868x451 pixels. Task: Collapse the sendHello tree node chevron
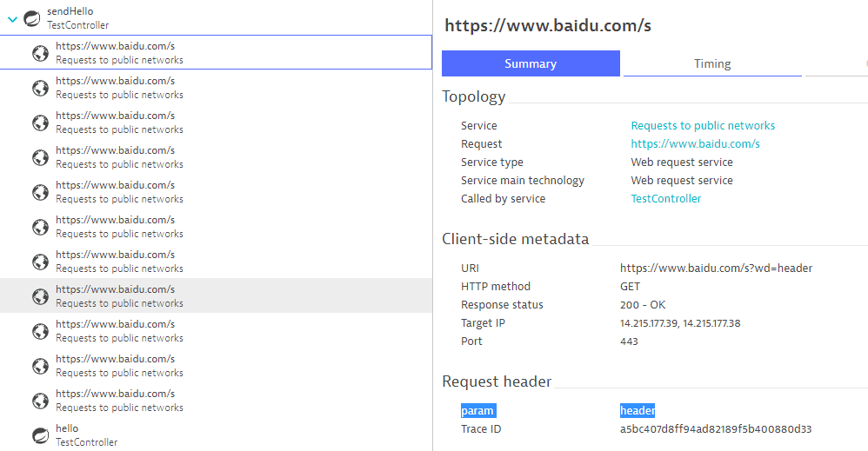(12, 18)
